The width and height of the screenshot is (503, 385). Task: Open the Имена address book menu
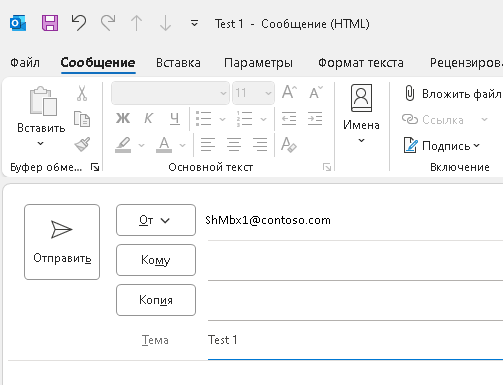point(361,113)
